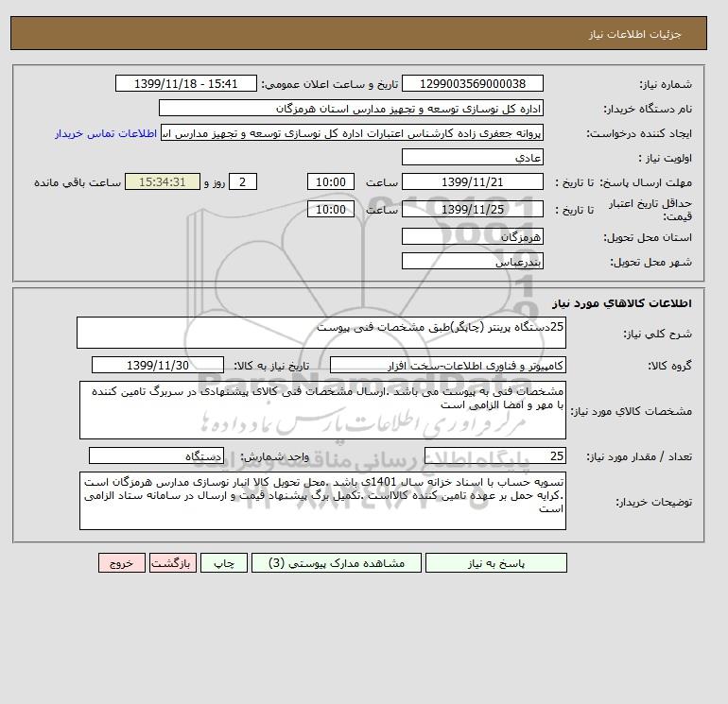Click the 'پاسخ به نیاز' button
Viewport: 728px width, 704px height.
(495, 563)
